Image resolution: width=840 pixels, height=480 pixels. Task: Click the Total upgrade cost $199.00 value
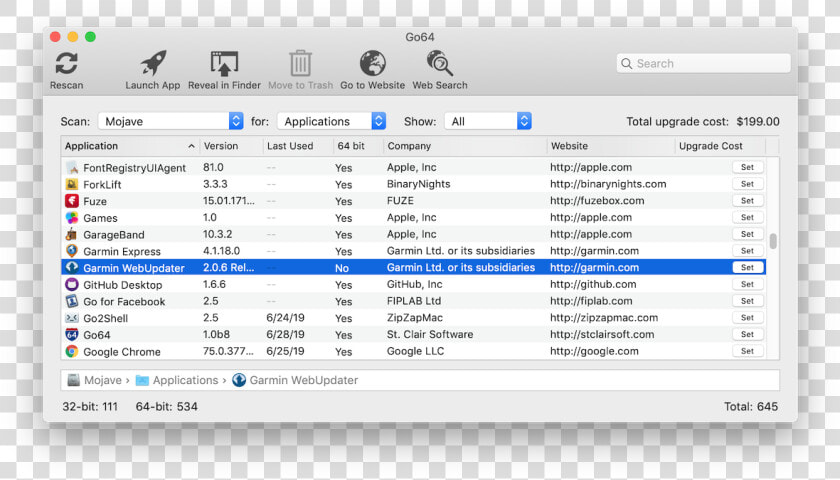[x=758, y=122]
